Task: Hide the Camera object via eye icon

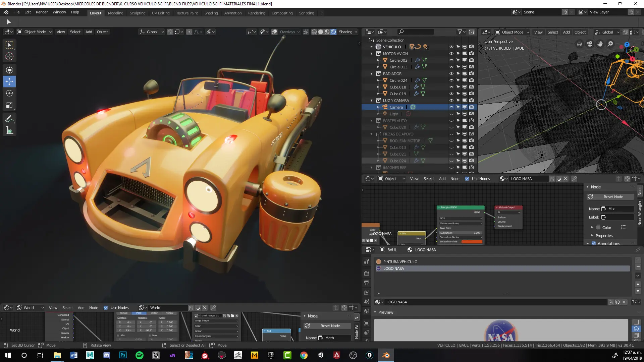Action: 451,107
